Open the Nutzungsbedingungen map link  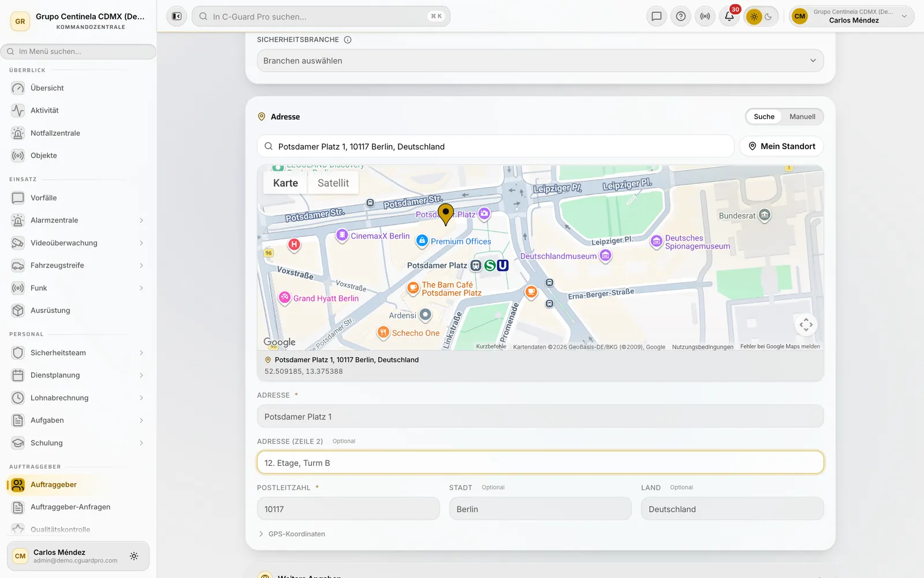(702, 347)
